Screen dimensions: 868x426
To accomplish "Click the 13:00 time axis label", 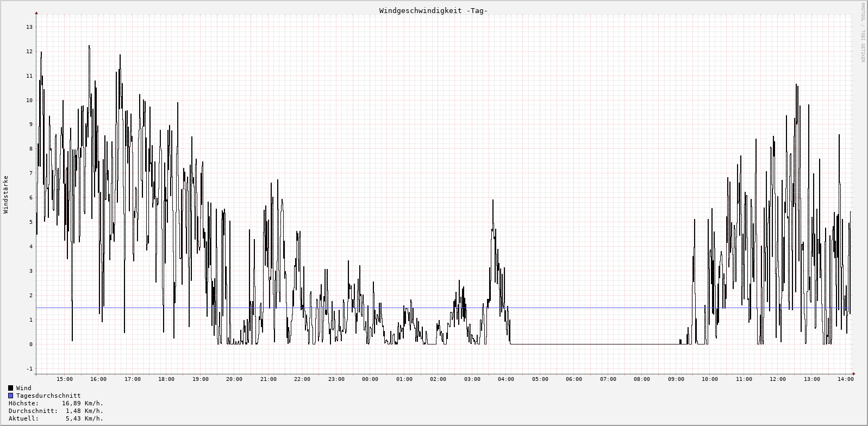I will click(812, 379).
